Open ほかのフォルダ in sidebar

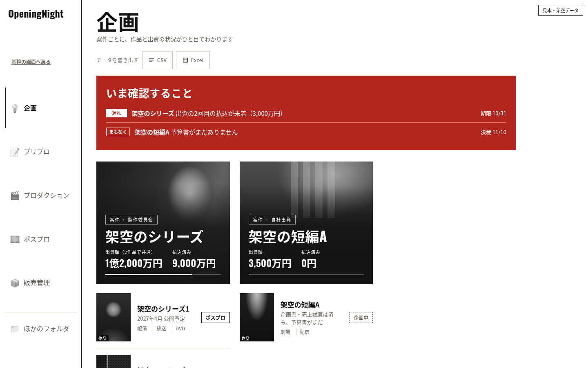[41, 329]
